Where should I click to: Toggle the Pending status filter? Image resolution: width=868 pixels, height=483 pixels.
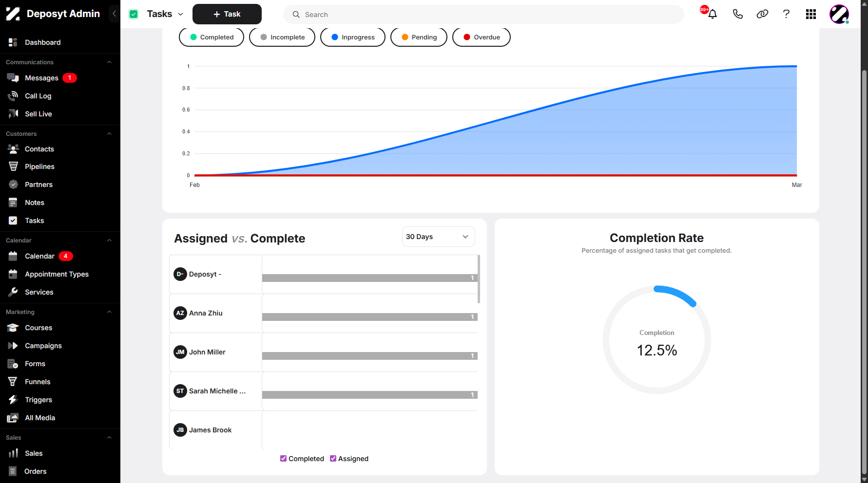[419, 37]
